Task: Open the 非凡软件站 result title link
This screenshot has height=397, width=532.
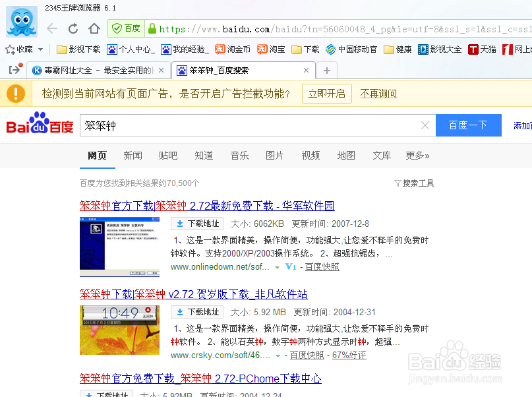Action: (193, 294)
